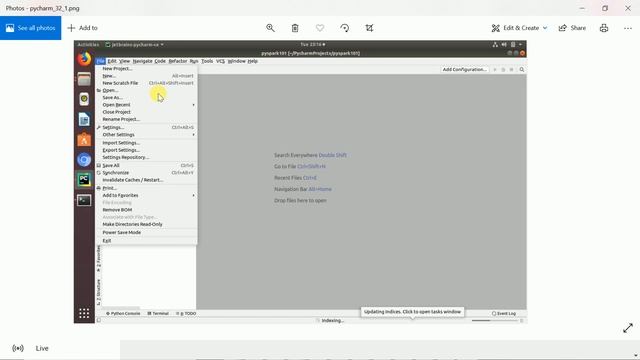The image size is (640, 360).
Task: Click the Rhythmbox speaker icon in dock
Action: coord(84,99)
